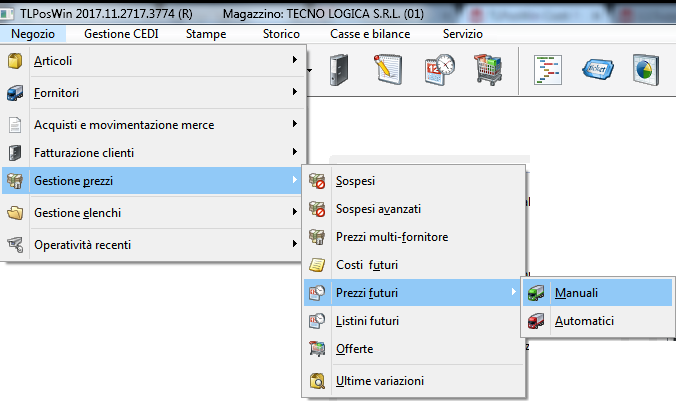Choose Sospesi in the submenu
This screenshot has height=404, width=676.
click(x=414, y=181)
